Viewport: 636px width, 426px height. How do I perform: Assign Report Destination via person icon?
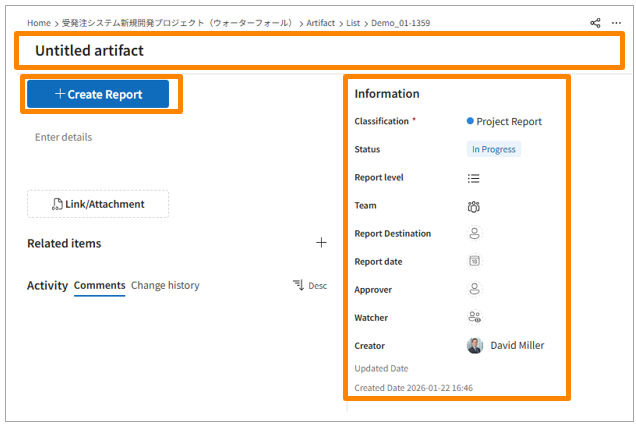click(474, 234)
